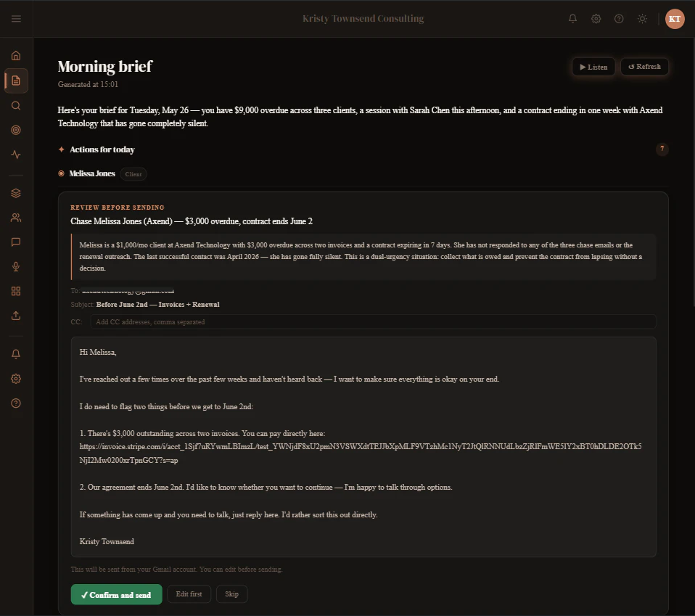Open the search icon in the sidebar
695x616 pixels.
(x=16, y=105)
